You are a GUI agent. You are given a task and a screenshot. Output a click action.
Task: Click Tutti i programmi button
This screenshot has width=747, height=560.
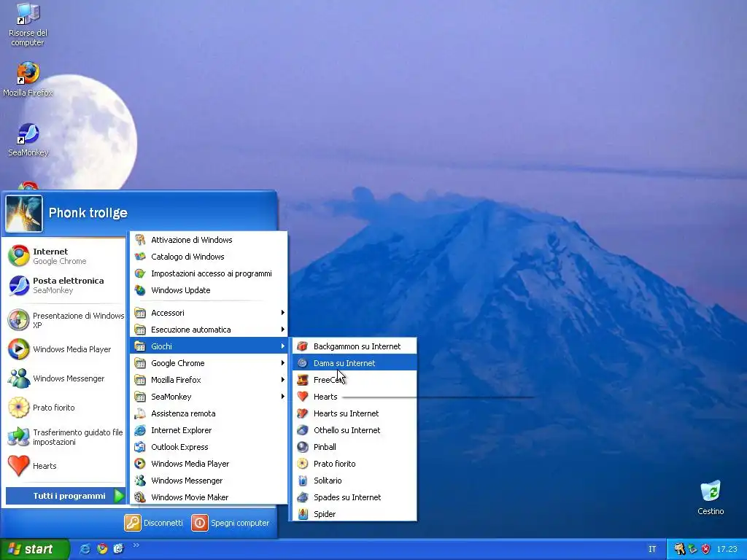(x=66, y=496)
